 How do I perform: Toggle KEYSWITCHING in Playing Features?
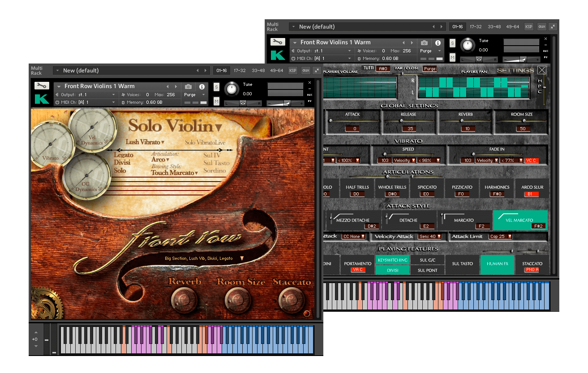point(392,260)
